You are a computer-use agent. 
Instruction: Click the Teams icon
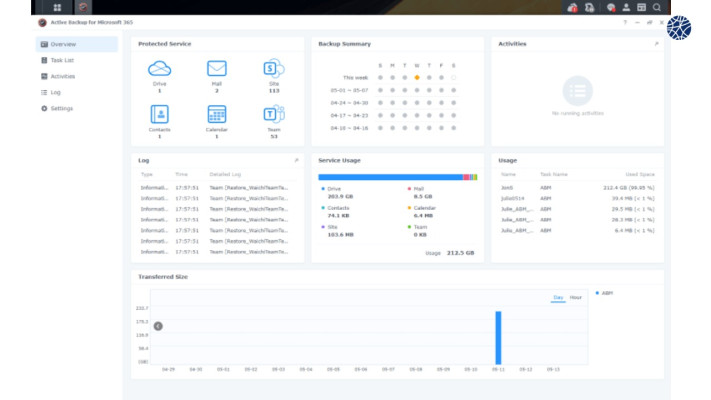point(274,114)
